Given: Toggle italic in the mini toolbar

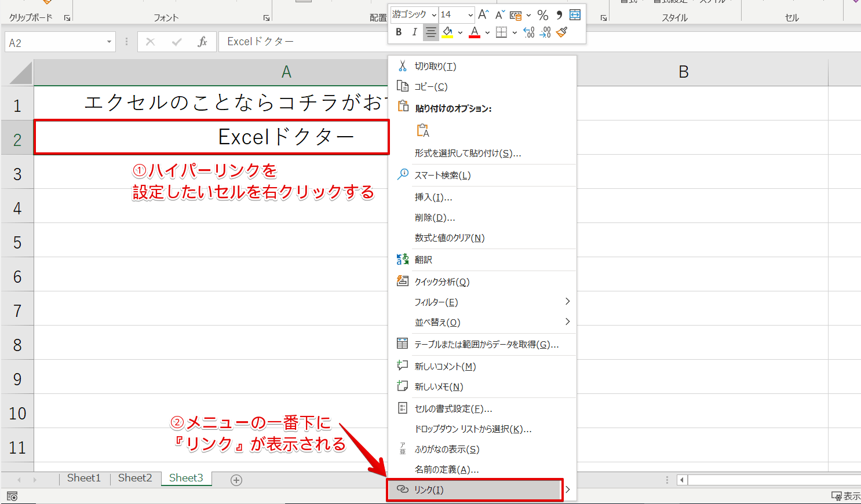Looking at the screenshot, I should tap(414, 32).
